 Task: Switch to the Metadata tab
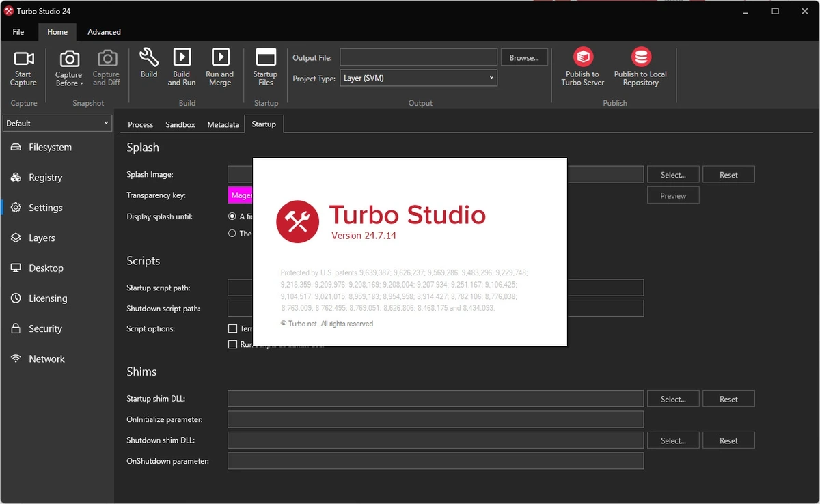[223, 124]
